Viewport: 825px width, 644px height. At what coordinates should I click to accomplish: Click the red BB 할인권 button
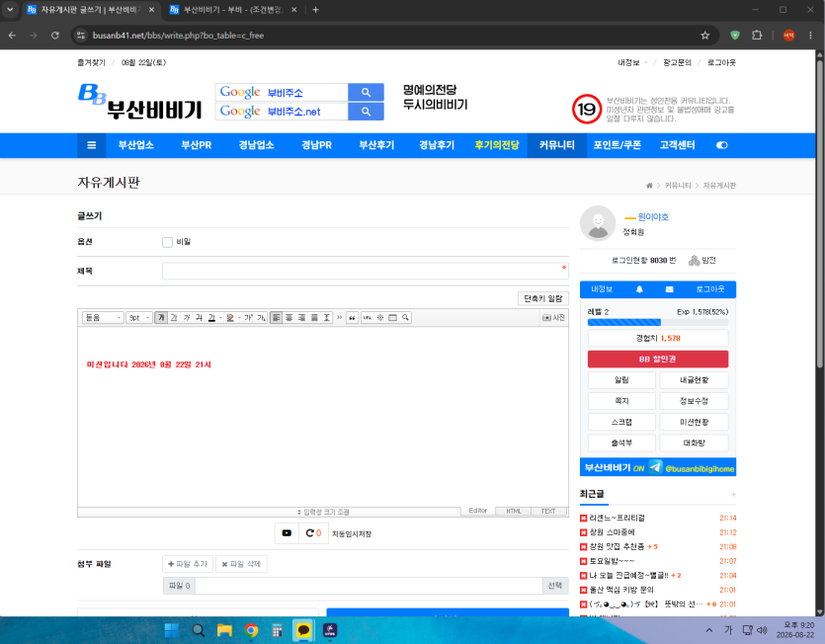[x=658, y=359]
